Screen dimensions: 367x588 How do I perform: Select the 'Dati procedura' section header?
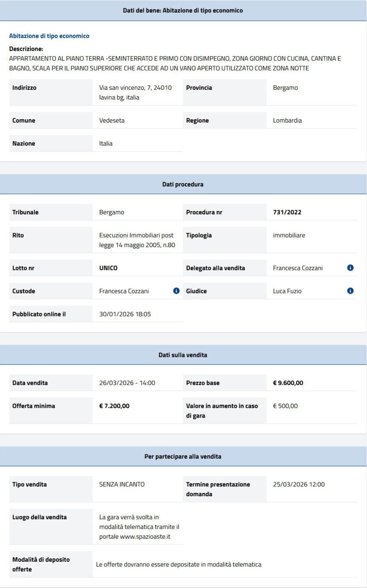[x=183, y=184]
